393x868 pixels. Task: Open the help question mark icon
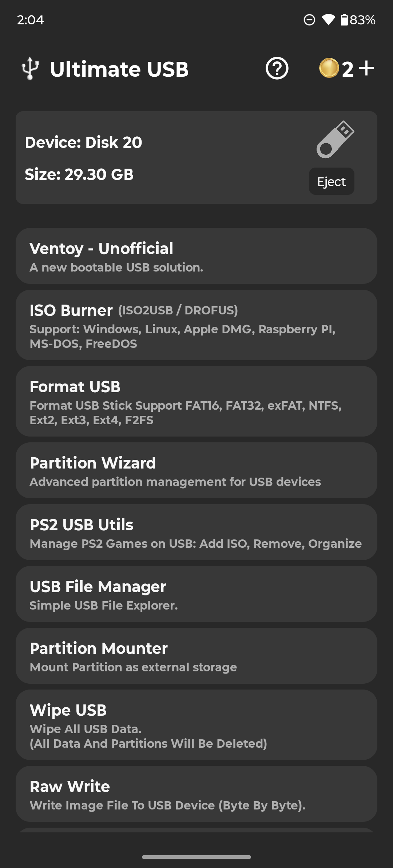click(x=277, y=69)
